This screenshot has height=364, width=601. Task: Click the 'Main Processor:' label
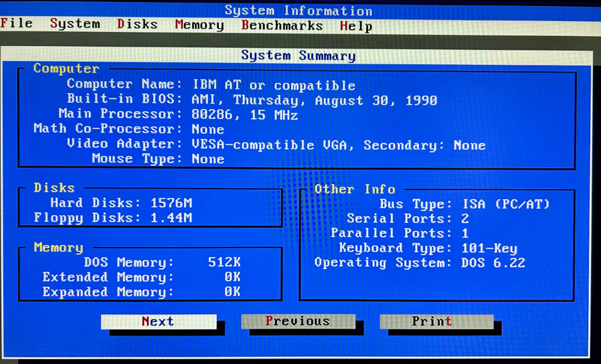120,113
